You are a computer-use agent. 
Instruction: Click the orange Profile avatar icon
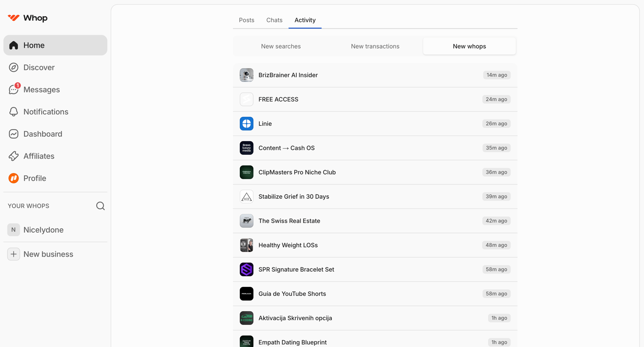pyautogui.click(x=14, y=178)
